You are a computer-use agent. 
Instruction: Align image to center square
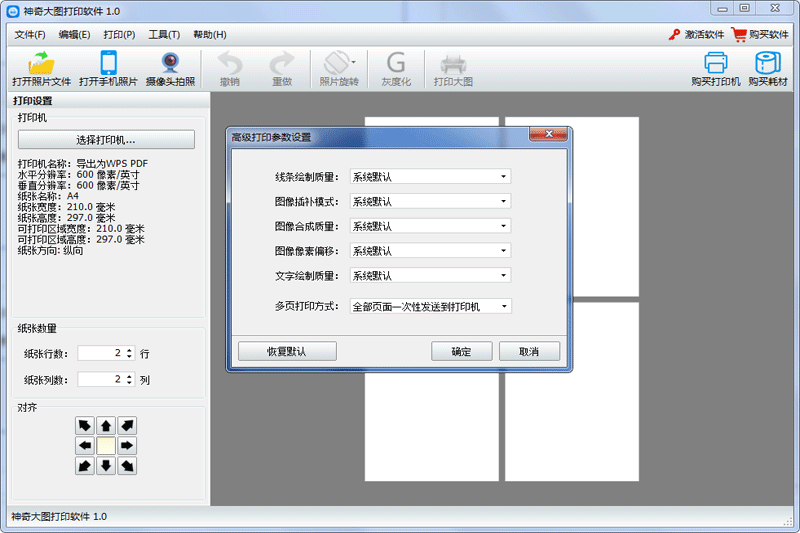pyautogui.click(x=106, y=445)
